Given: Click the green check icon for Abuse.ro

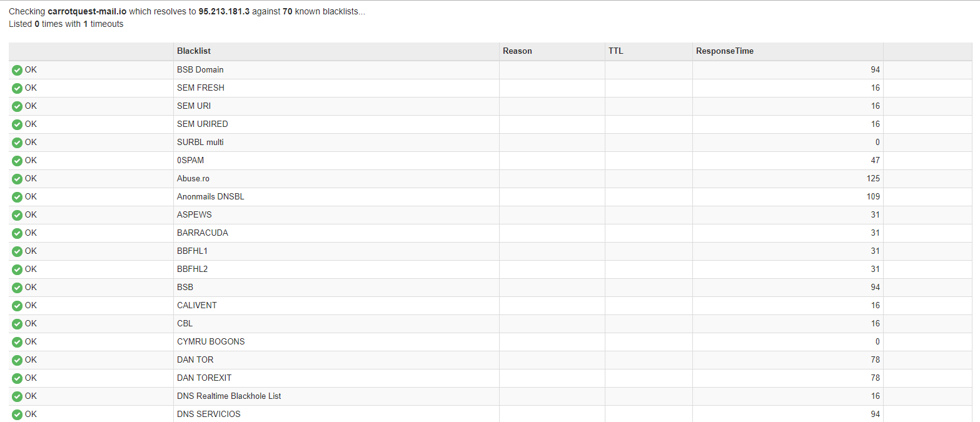Looking at the screenshot, I should click(x=17, y=179).
